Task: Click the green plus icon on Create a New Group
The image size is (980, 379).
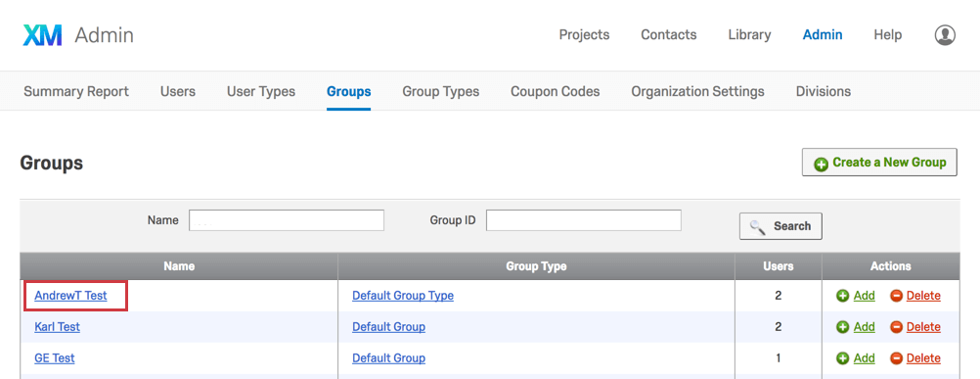Action: click(x=821, y=164)
